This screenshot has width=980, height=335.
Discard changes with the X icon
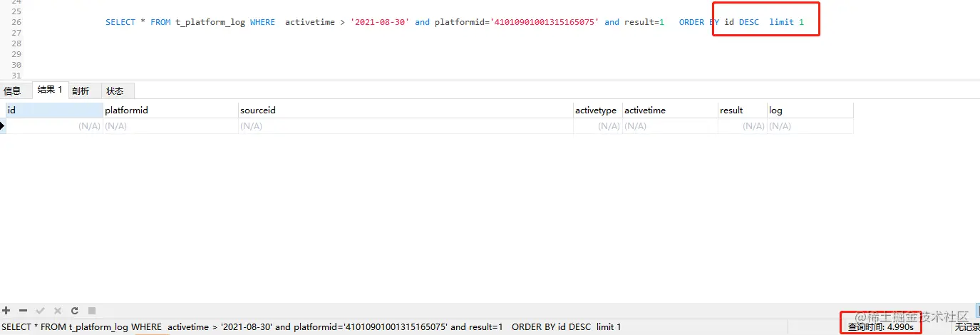click(x=58, y=311)
